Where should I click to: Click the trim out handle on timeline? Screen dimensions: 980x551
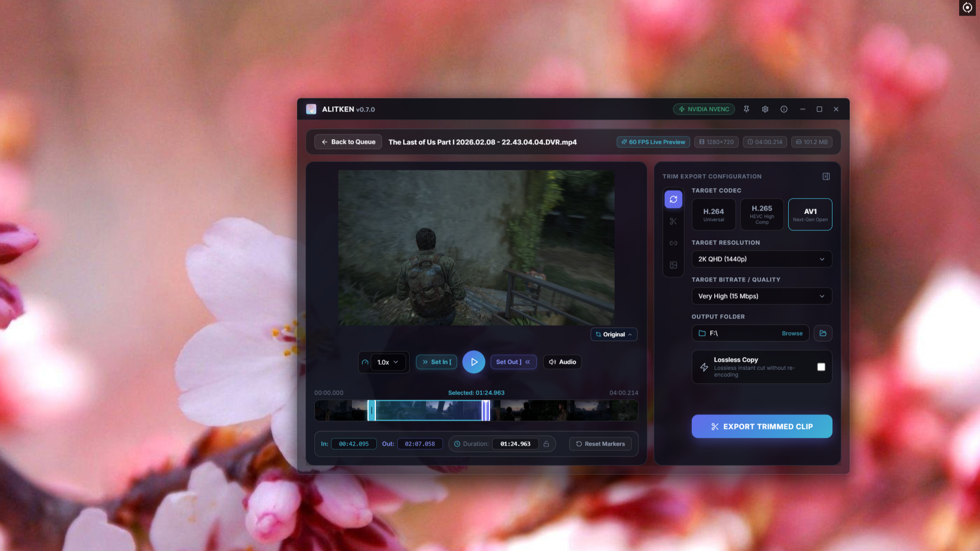click(486, 410)
